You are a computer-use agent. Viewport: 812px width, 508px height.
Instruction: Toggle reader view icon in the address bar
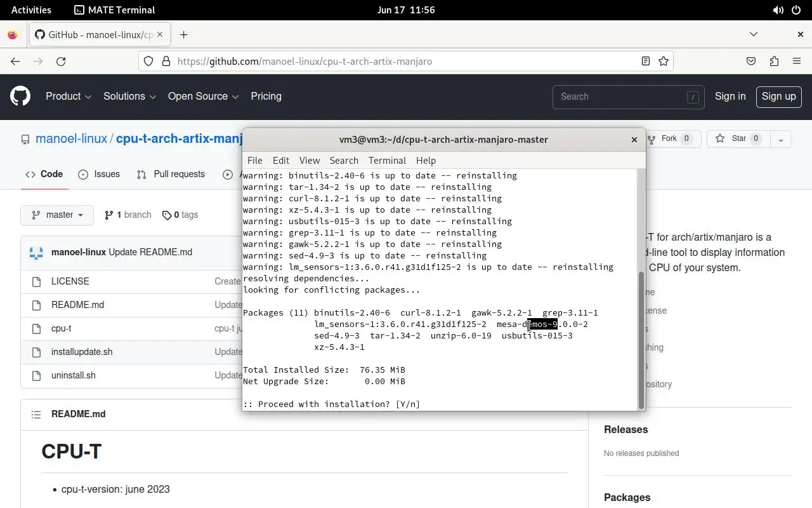click(x=646, y=62)
